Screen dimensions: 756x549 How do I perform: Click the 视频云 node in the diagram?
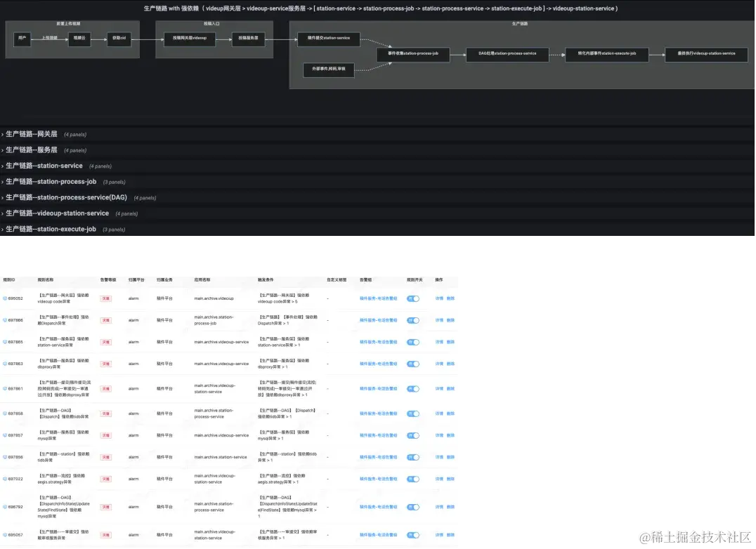click(79, 39)
